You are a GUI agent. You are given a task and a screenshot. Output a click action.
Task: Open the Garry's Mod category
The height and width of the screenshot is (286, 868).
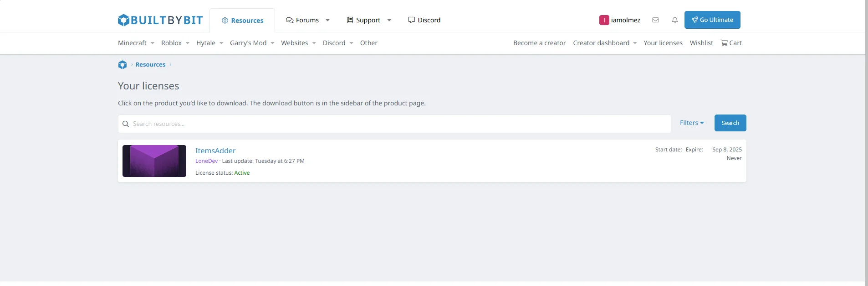pyautogui.click(x=248, y=43)
